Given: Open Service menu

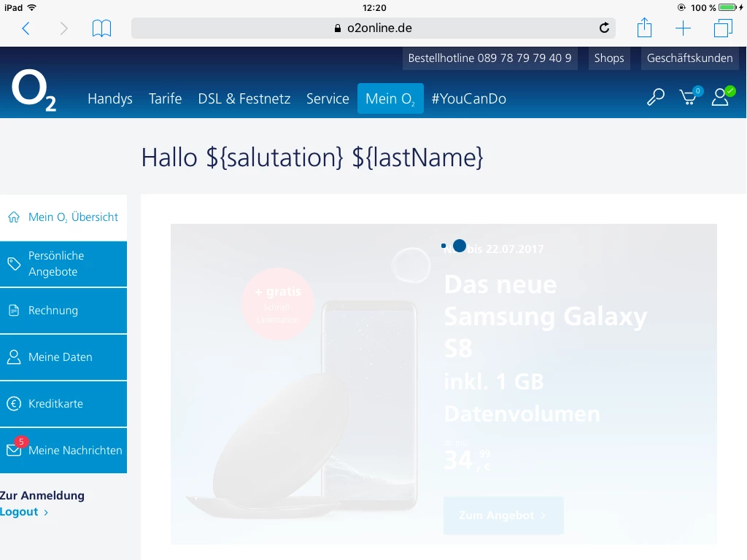Looking at the screenshot, I should click(328, 98).
